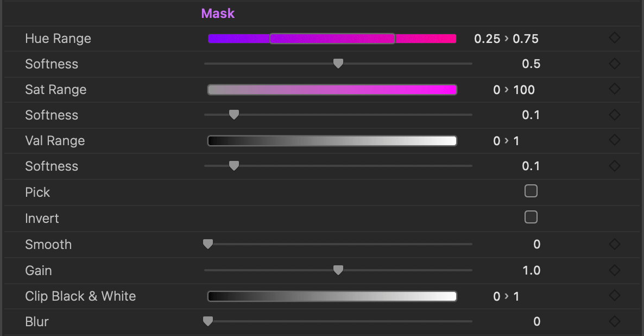The height and width of the screenshot is (336, 644).
Task: Click the Gain slider handle
Action: [338, 270]
